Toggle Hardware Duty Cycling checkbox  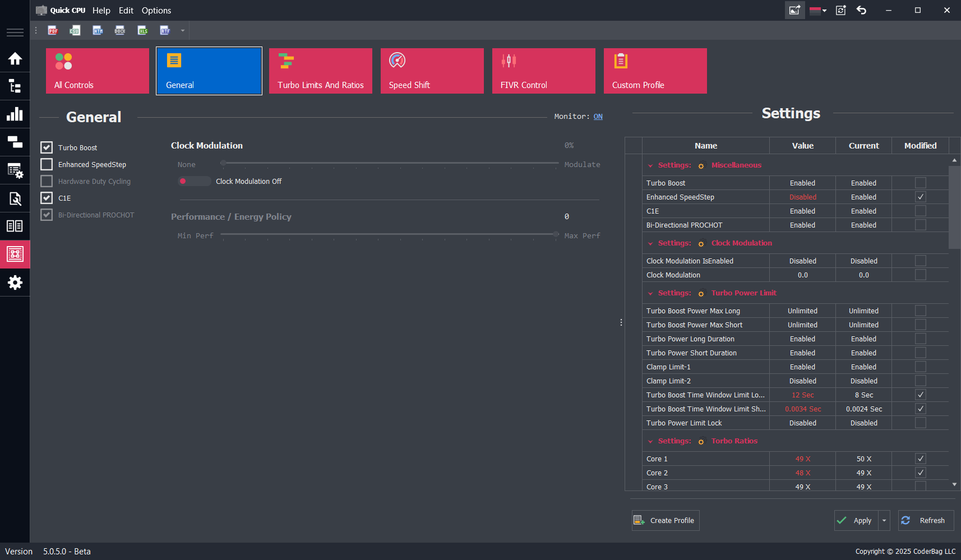(x=47, y=181)
